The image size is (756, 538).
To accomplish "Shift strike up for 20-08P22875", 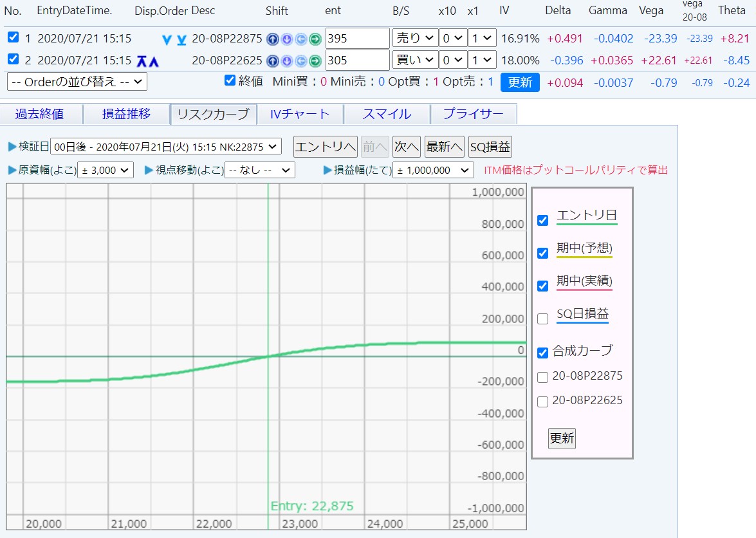I will point(273,39).
